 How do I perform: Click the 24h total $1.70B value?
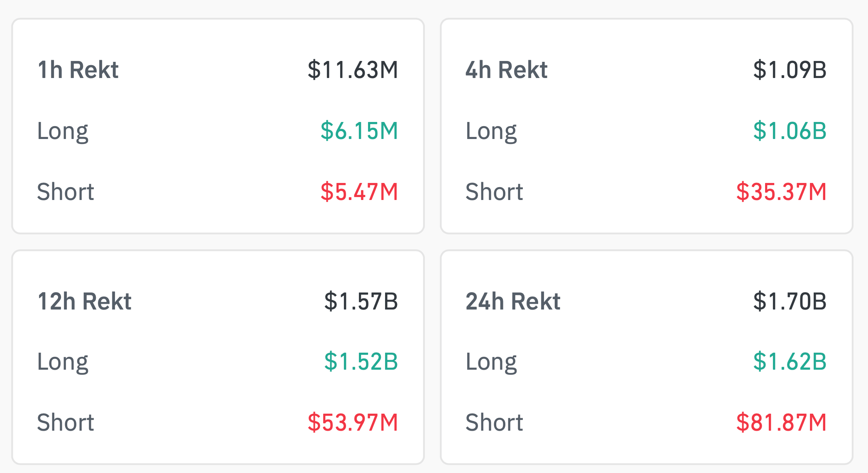tap(790, 301)
